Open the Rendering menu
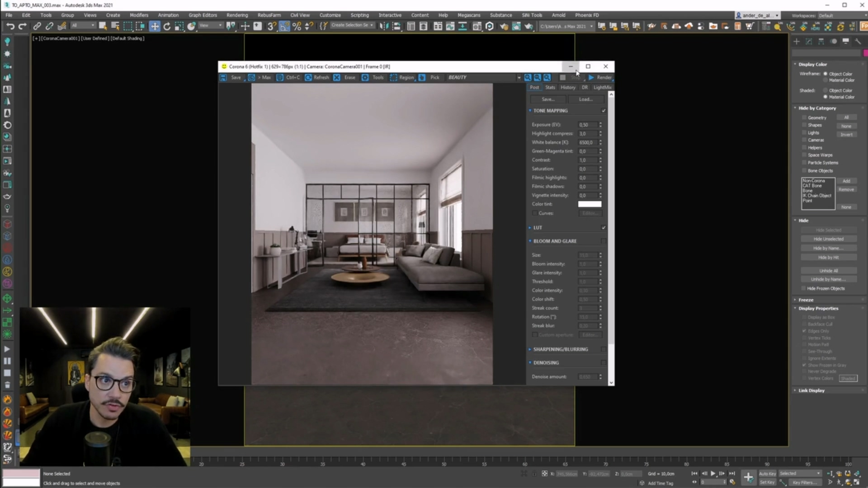 pos(237,15)
